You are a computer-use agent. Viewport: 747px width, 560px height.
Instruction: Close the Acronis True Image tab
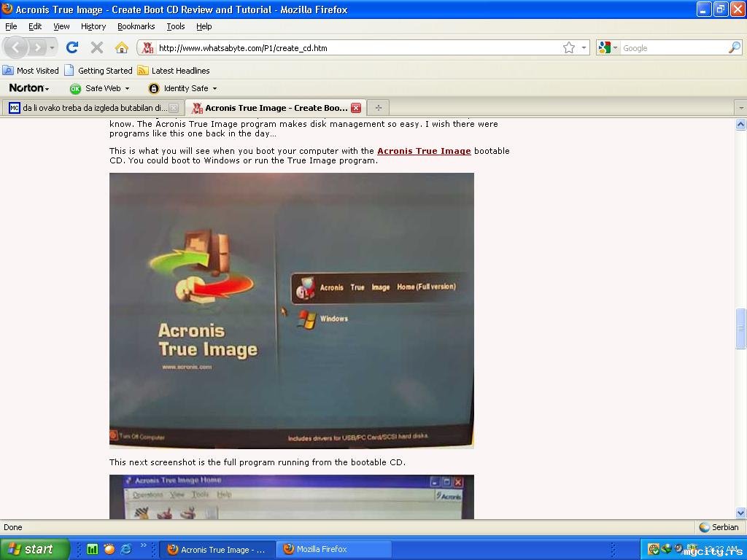click(356, 108)
